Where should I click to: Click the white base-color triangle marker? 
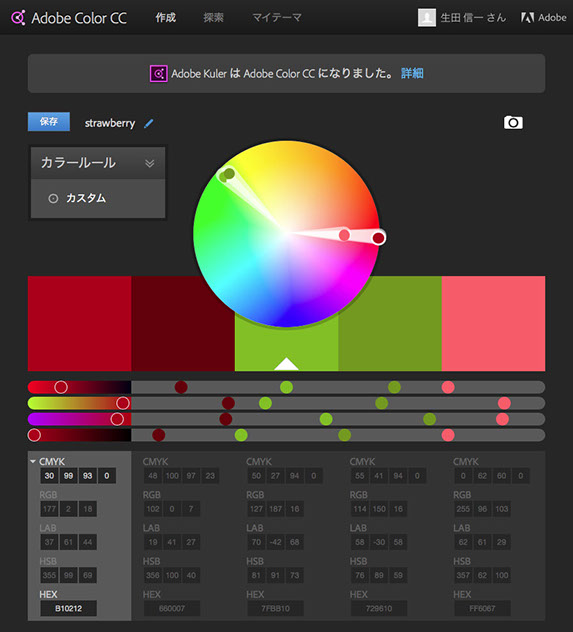286,364
